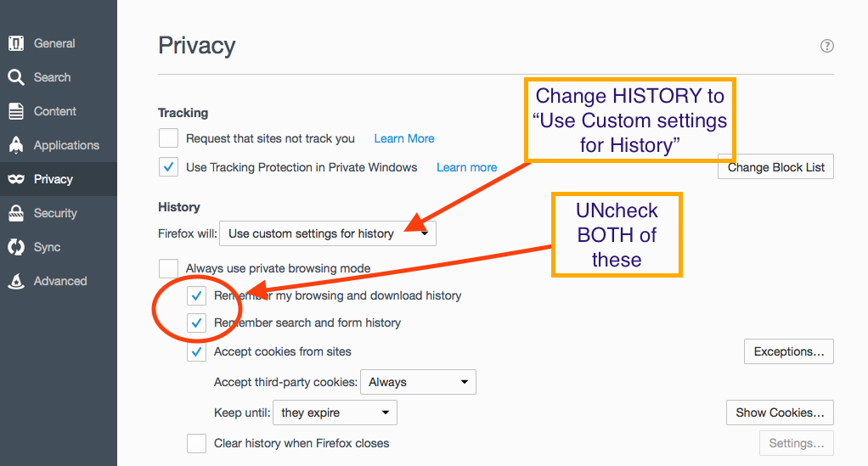Open the Security lock icon
This screenshot has width=868, height=466.
(x=16, y=213)
